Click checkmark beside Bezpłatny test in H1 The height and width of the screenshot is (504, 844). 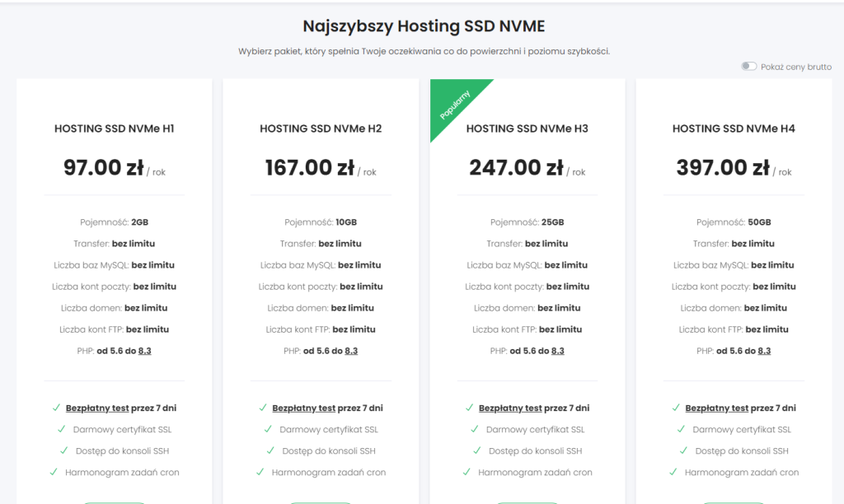pos(56,408)
